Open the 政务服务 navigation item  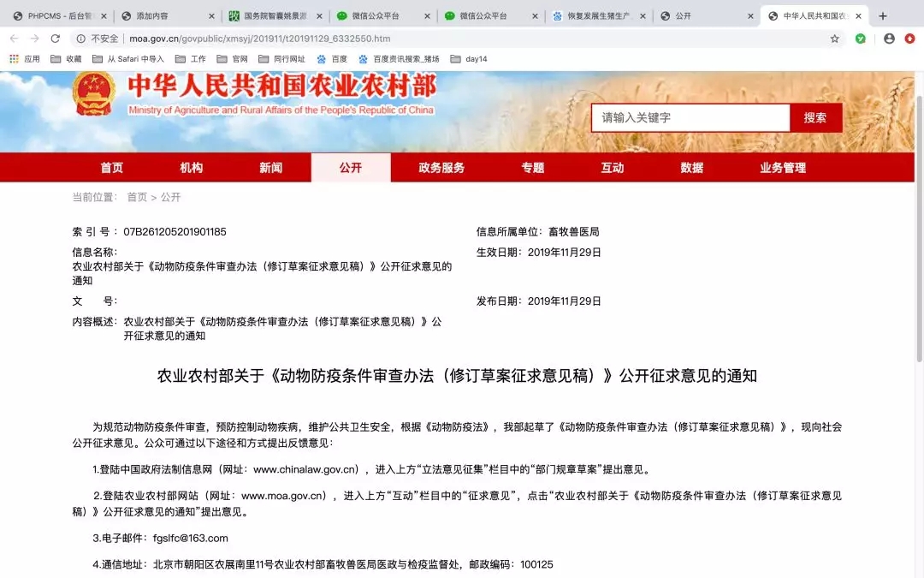point(441,168)
